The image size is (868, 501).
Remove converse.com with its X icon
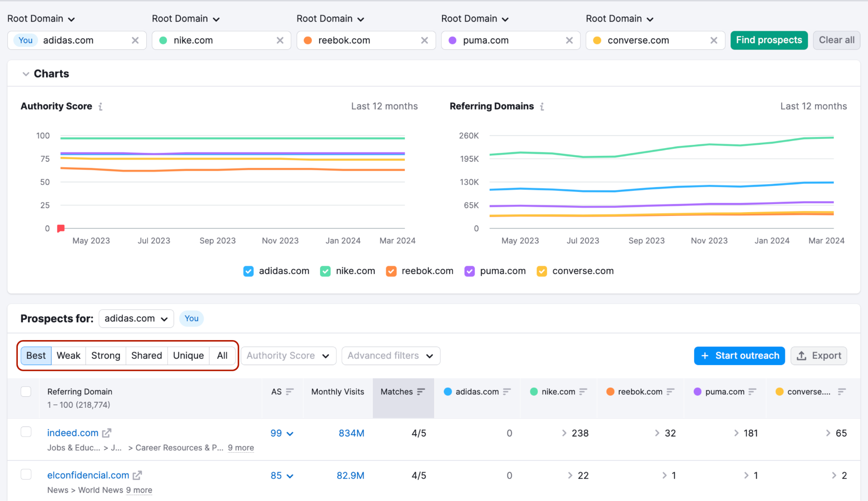[x=714, y=40]
